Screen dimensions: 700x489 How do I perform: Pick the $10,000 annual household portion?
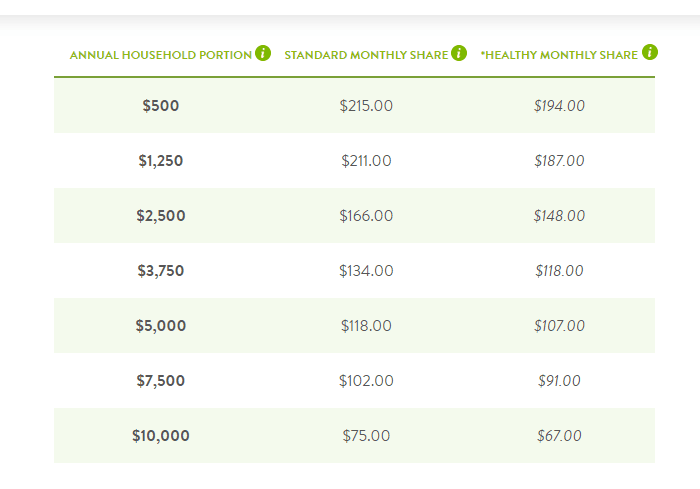[161, 435]
